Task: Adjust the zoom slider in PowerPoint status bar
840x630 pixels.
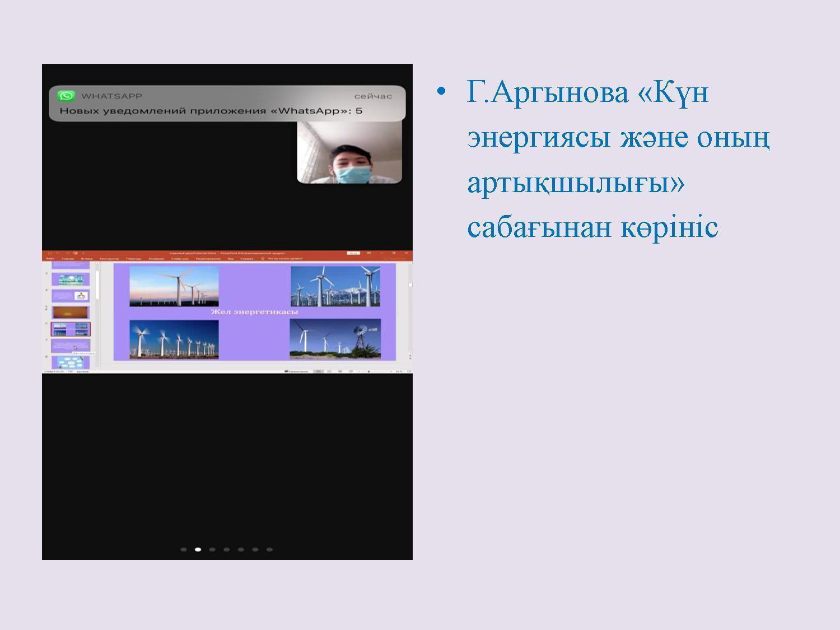Action: click(370, 371)
